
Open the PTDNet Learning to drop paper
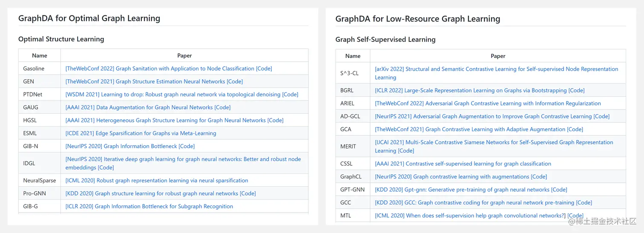(172, 95)
